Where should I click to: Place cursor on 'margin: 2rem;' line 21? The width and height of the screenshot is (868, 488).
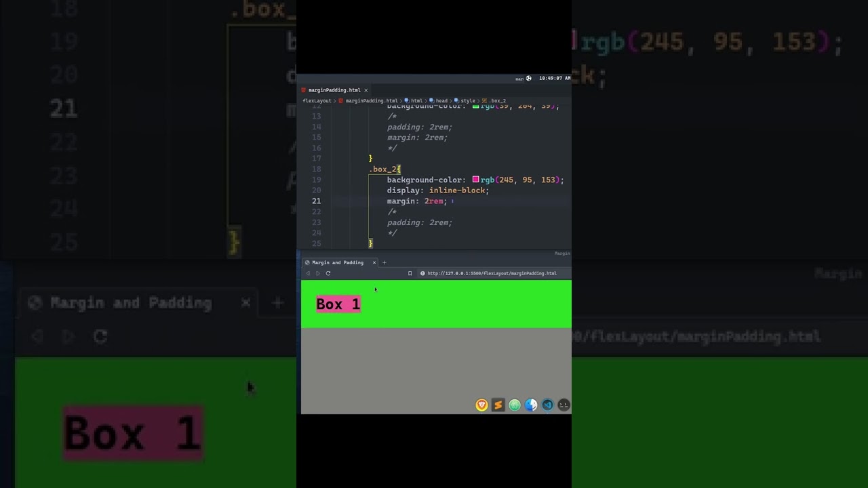[x=417, y=201]
